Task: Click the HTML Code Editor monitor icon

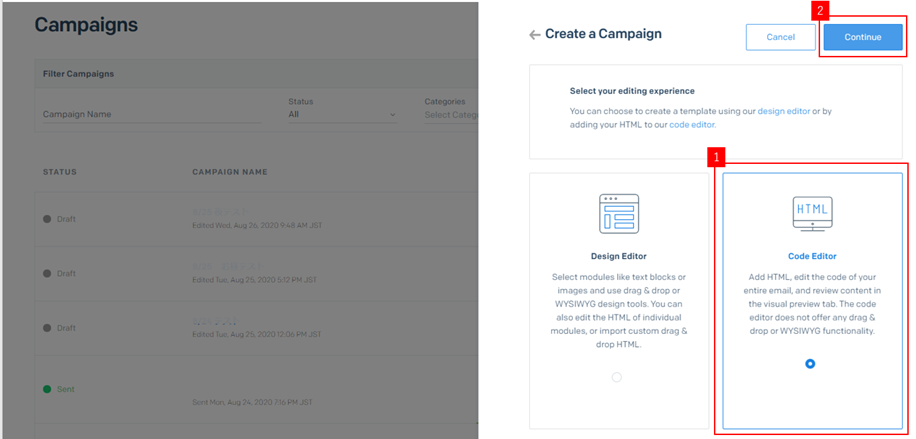Action: tap(810, 213)
